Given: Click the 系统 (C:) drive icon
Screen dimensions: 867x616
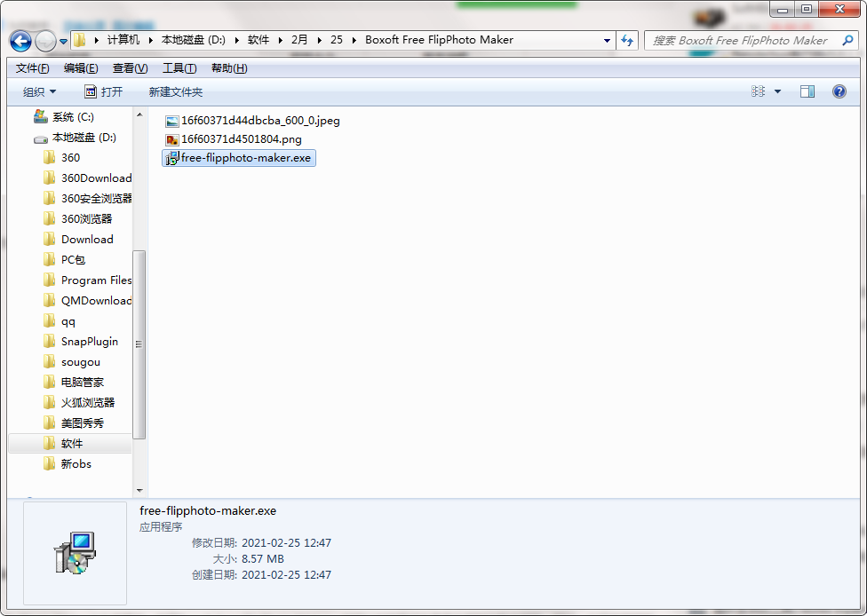Looking at the screenshot, I should (40, 116).
